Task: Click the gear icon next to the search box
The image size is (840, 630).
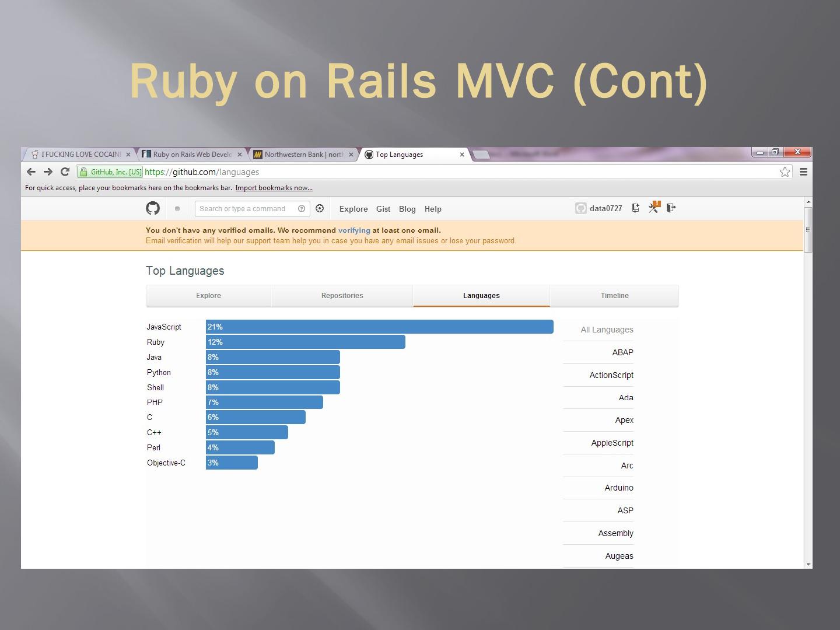Action: pos(320,208)
